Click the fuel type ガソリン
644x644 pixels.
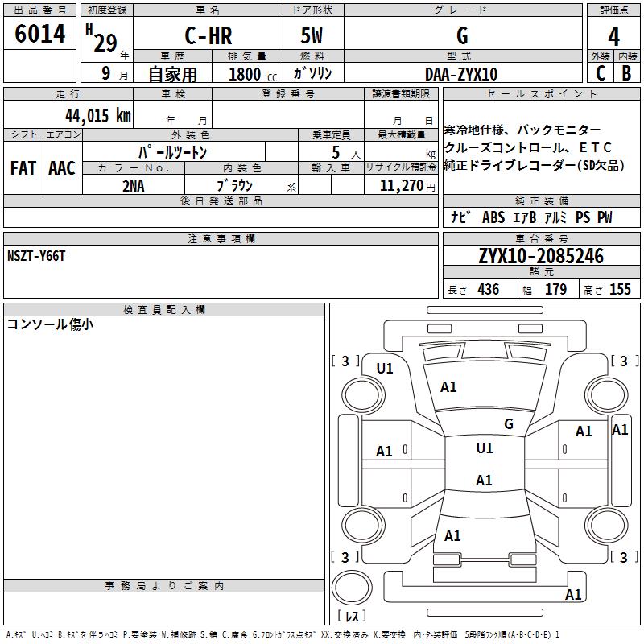pyautogui.click(x=312, y=73)
